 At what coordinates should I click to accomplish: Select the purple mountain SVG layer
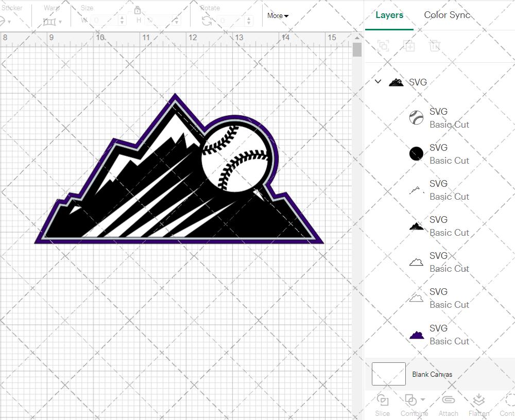coord(440,335)
